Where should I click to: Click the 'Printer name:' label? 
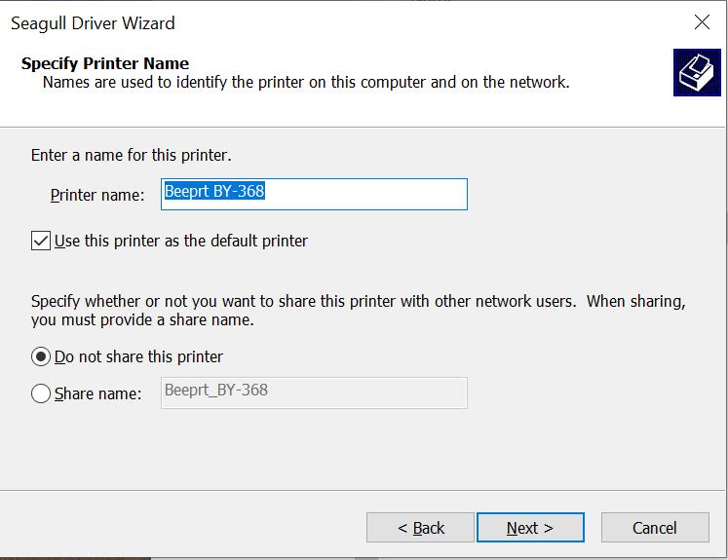click(97, 195)
